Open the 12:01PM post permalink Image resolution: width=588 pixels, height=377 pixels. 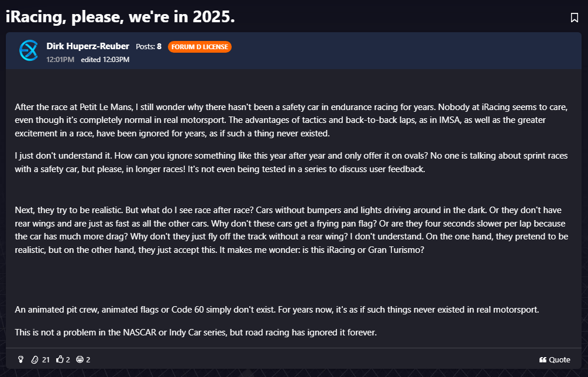coord(60,60)
